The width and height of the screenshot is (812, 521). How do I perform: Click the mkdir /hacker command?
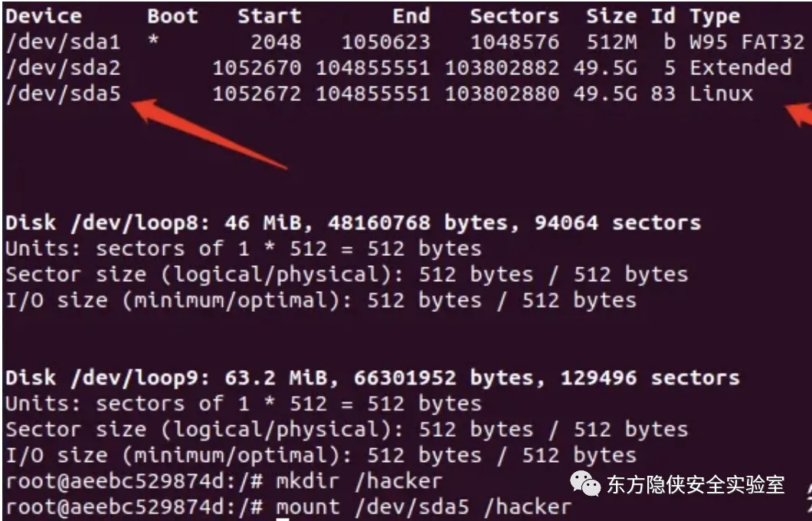point(359,481)
